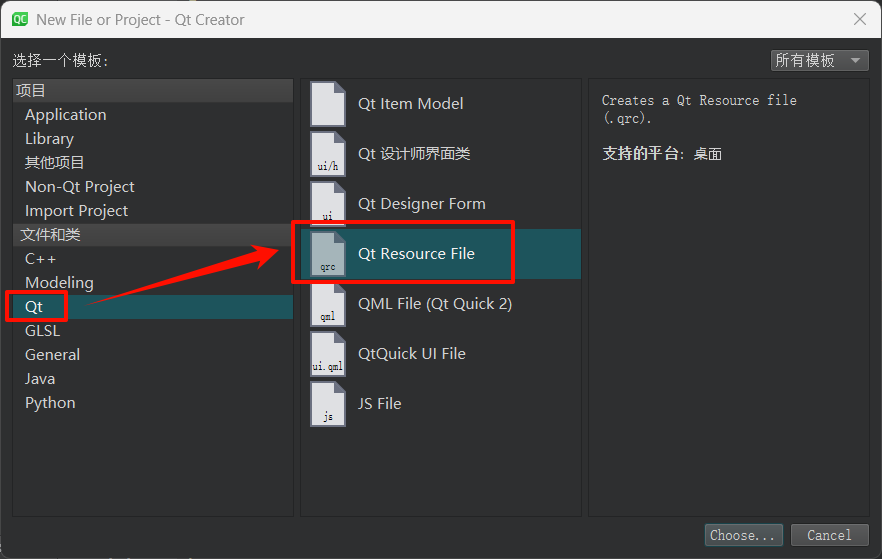Open the 所有模板 template filter dropdown
This screenshot has width=882, height=559.
819,61
